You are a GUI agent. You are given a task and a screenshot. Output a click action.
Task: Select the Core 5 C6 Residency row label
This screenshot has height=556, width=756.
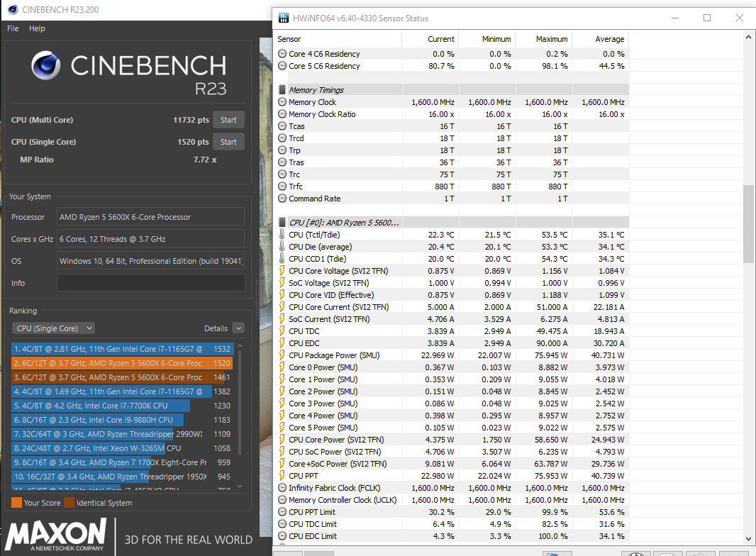[x=325, y=65]
